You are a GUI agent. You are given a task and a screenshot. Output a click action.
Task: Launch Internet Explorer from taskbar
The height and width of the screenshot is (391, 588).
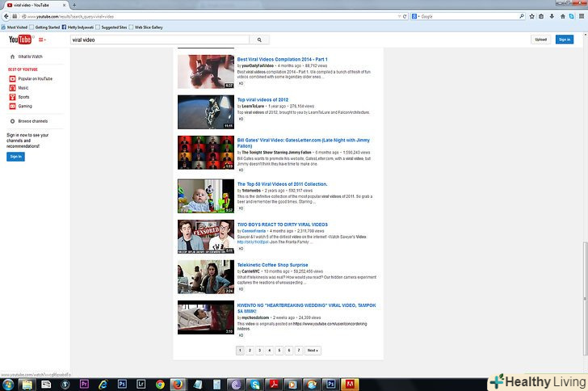pos(103,385)
